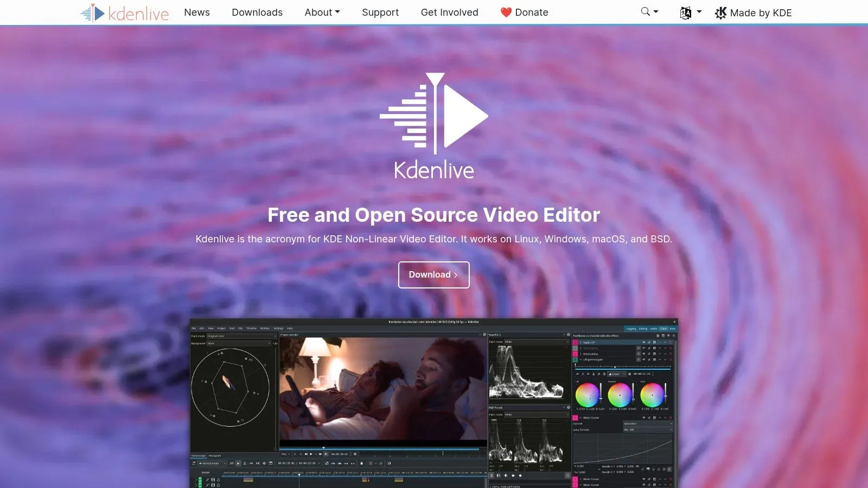Click the heart icon next to Donate
The image size is (868, 488).
tap(506, 12)
